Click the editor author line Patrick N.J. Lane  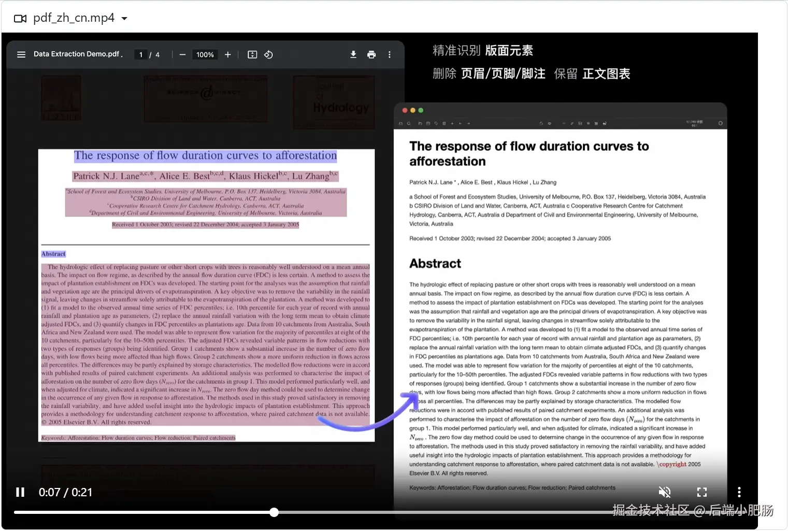[483, 182]
